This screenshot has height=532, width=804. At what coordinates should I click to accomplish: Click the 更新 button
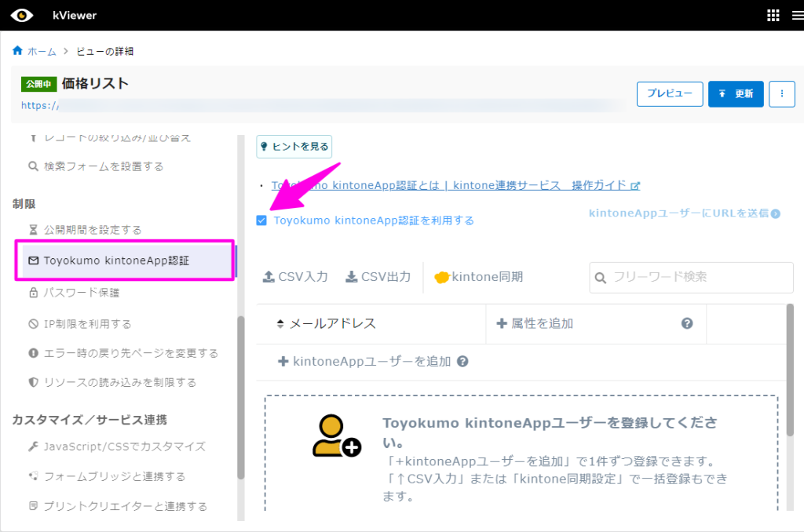pyautogui.click(x=736, y=94)
